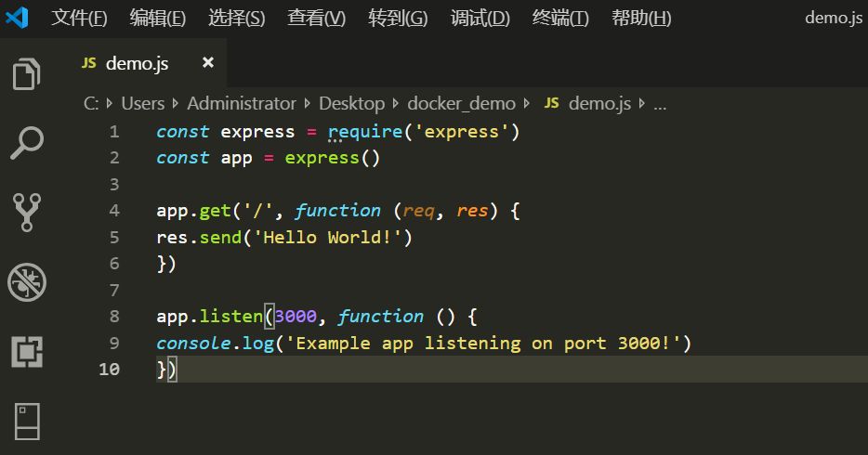The image size is (868, 455).
Task: Expand the Users breadcrumb segment
Action: click(142, 103)
